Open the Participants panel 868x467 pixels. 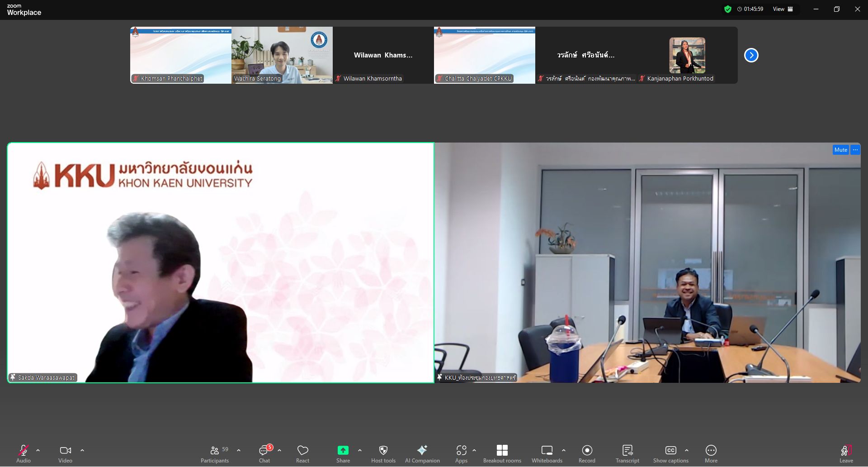click(215, 454)
